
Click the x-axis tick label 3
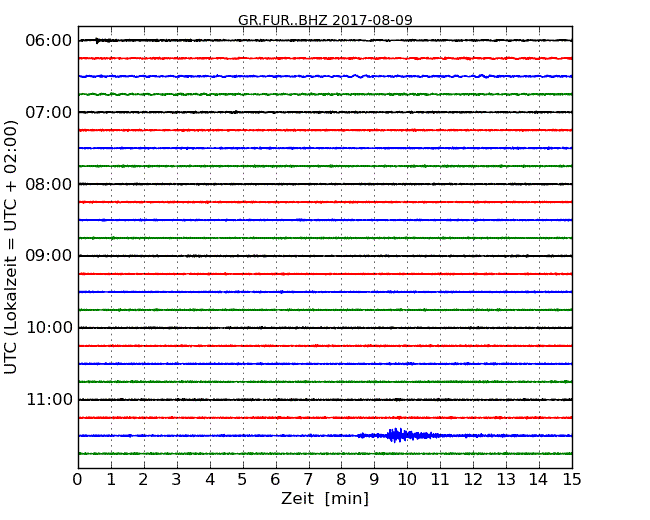[x=177, y=480]
